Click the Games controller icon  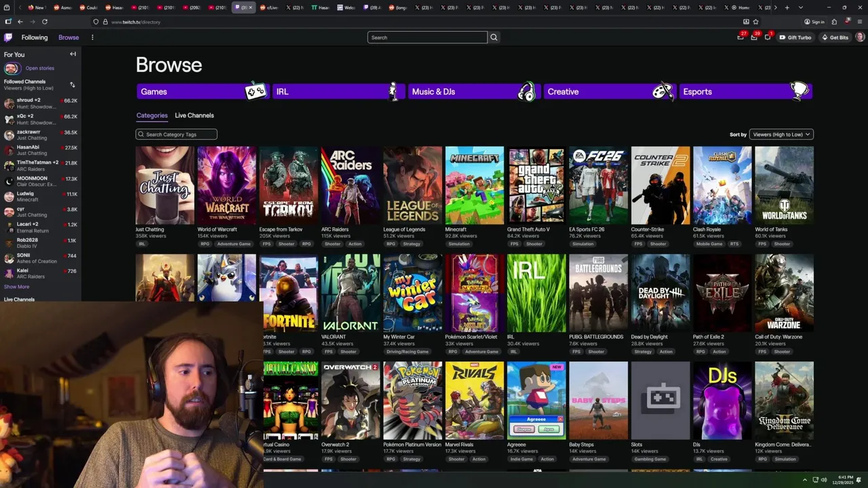pyautogui.click(x=256, y=91)
